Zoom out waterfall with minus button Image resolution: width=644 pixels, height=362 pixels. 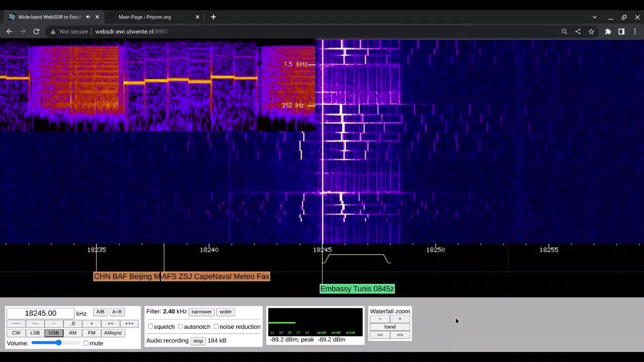coord(380,319)
